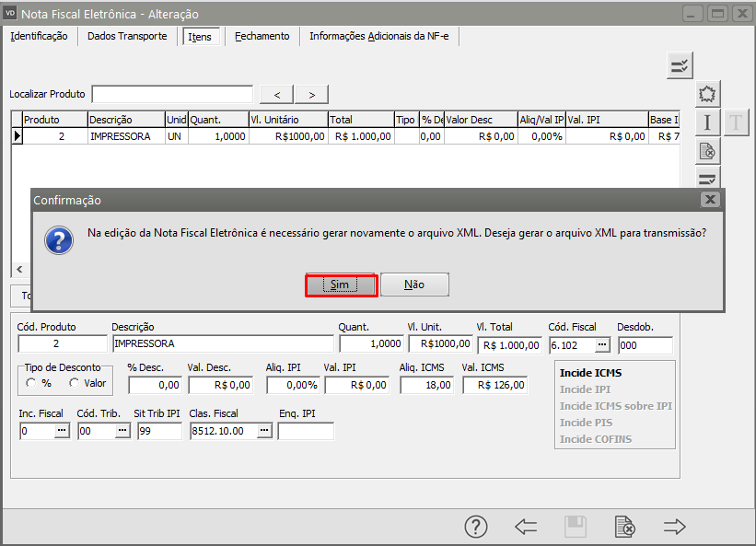Open the Inc. Fiscal lookup button

coord(63,430)
